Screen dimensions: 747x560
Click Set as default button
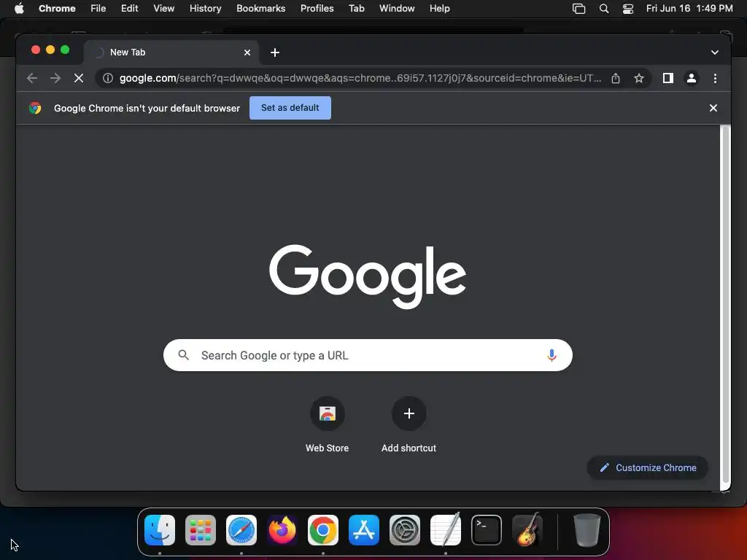tap(290, 108)
